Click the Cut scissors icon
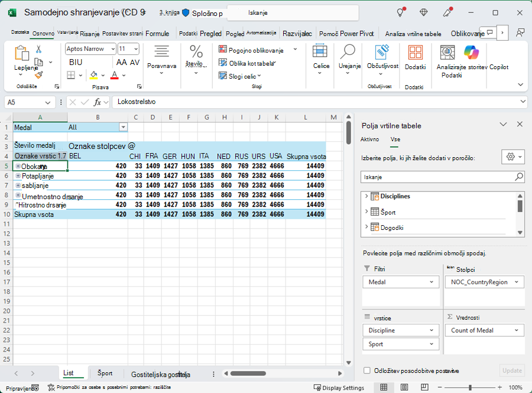The image size is (532, 393). tap(38, 50)
